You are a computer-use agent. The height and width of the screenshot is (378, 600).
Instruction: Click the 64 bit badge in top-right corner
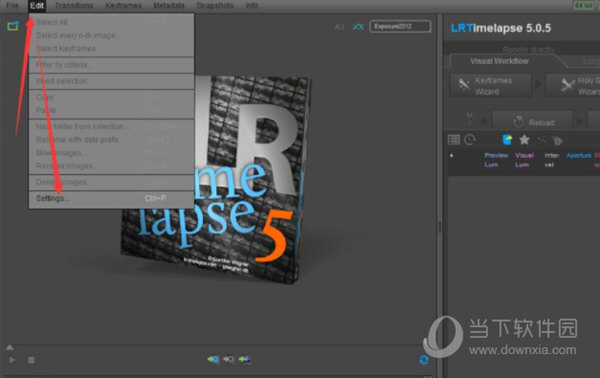point(584,5)
